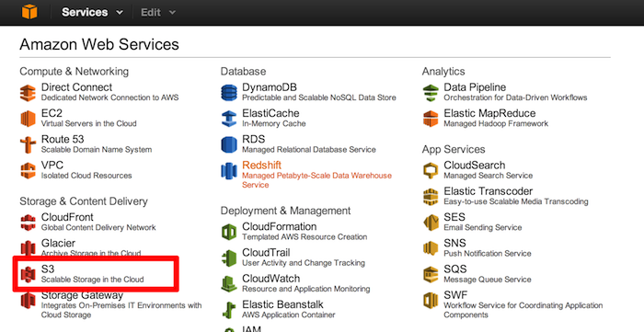Click the CloudSearch service icon
Image resolution: width=644 pixels, height=332 pixels.
tap(431, 170)
